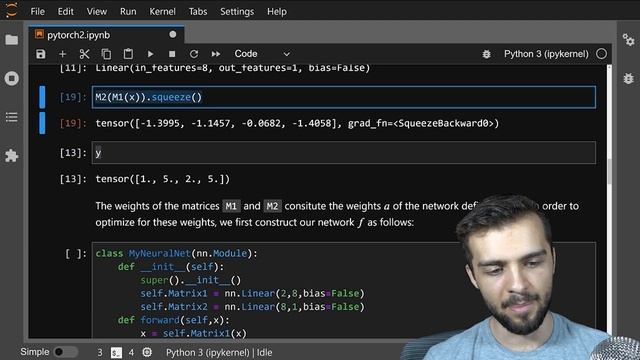Enable the debugger bug icon in toolbar
Viewport: 640px width, 360px height.
(x=486, y=54)
